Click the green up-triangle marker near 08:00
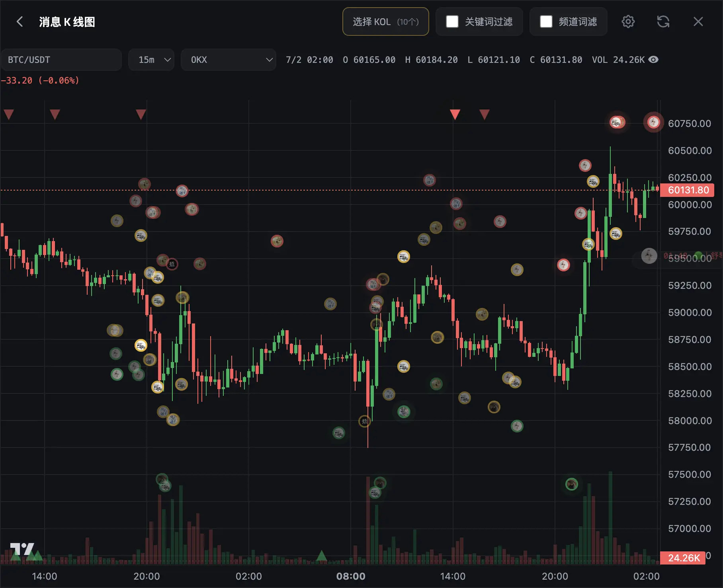This screenshot has height=588, width=723. click(x=321, y=555)
